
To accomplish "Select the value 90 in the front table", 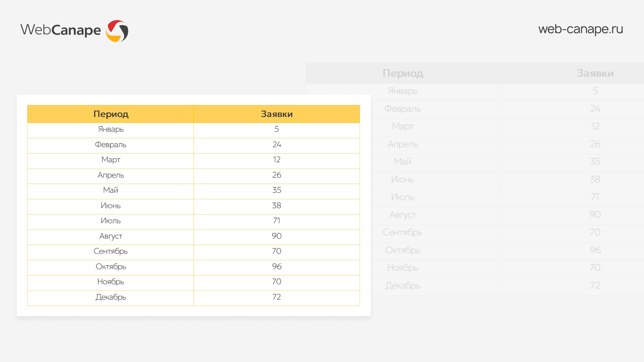I will point(277,236).
